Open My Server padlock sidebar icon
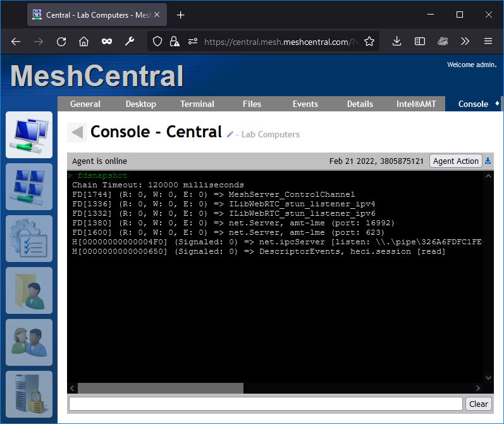This screenshot has width=504, height=424. tap(29, 394)
